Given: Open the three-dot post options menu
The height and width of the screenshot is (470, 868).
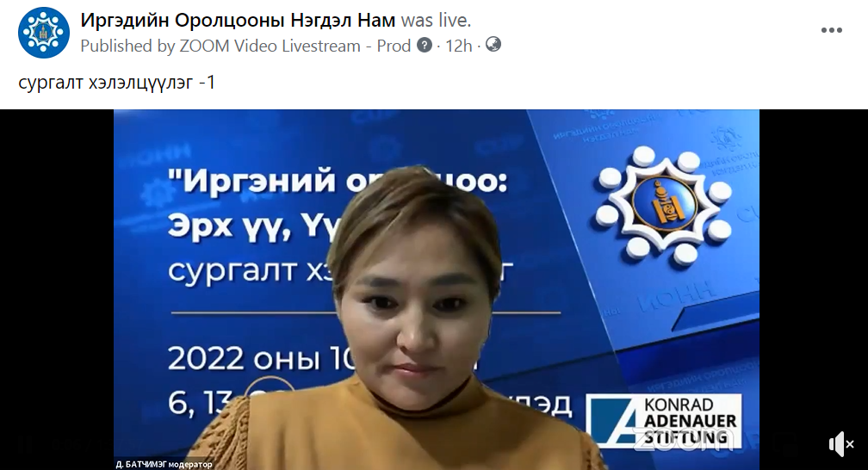Looking at the screenshot, I should coord(832,30).
